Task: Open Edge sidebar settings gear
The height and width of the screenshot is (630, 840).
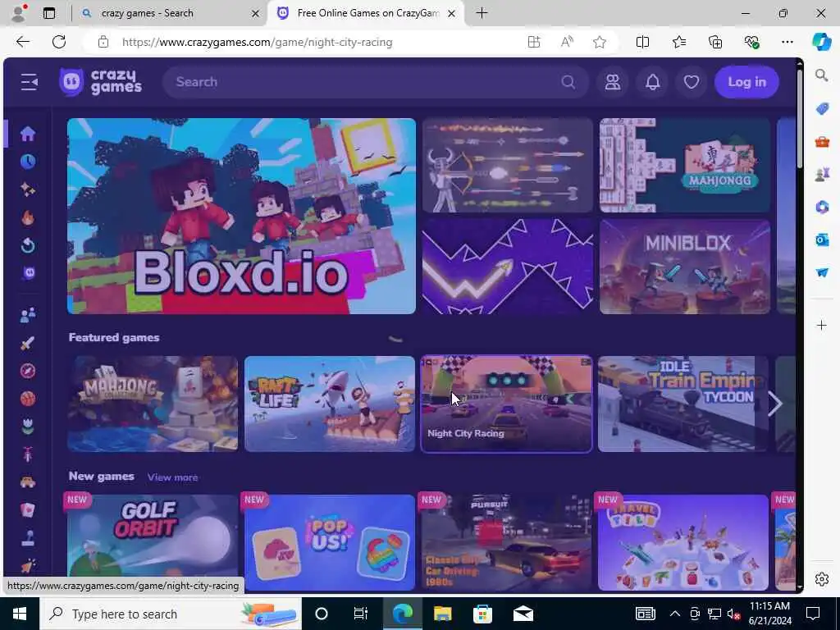Action: tap(822, 579)
